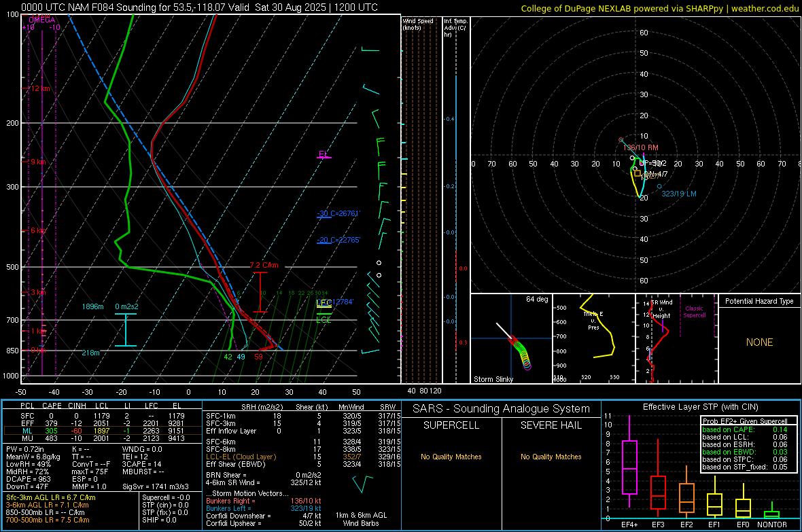802x532 pixels.
Task: Click the SARS - Sounding Analogue System heading
Action: point(502,409)
